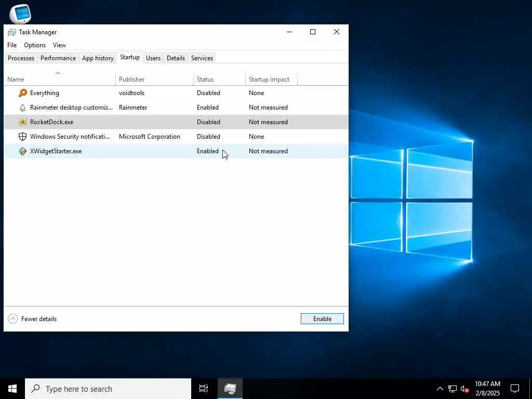The height and width of the screenshot is (399, 532).
Task: Switch to the Users tab
Action: (x=153, y=58)
